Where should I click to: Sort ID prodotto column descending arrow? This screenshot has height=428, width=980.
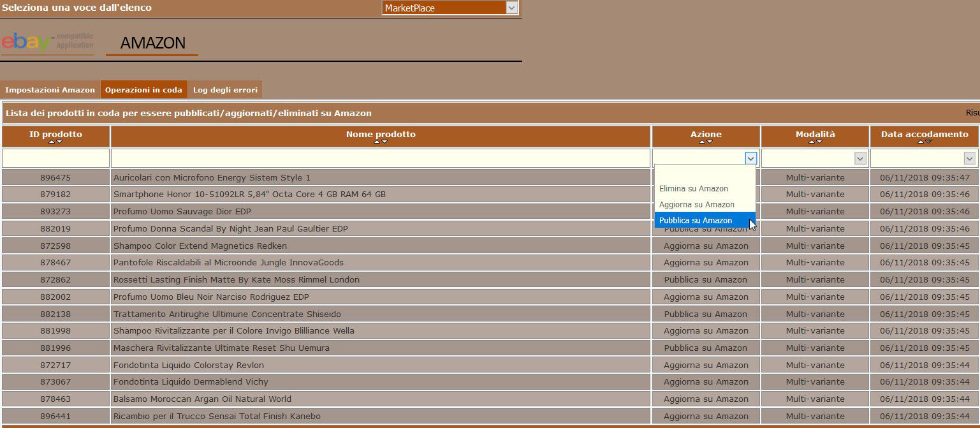pos(59,142)
